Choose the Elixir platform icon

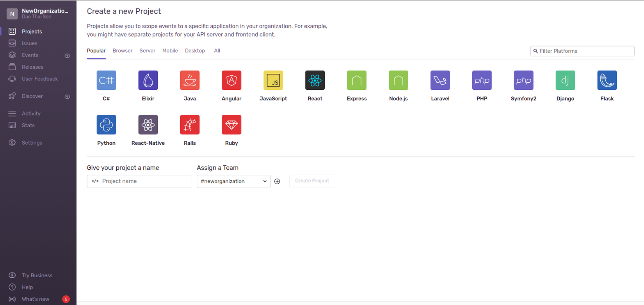pos(148,80)
